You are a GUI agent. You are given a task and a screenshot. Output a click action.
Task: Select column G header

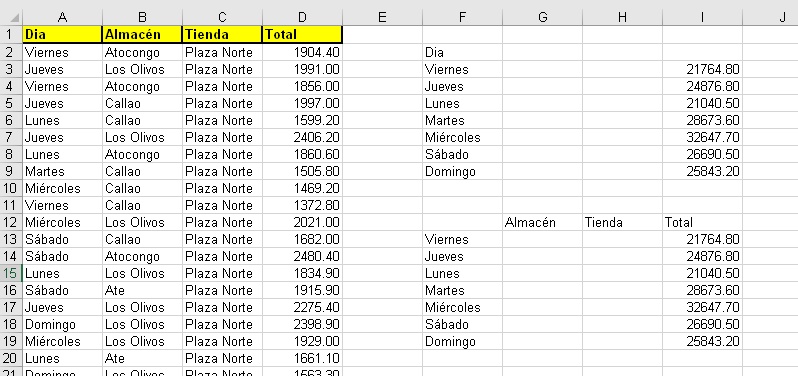tap(542, 17)
